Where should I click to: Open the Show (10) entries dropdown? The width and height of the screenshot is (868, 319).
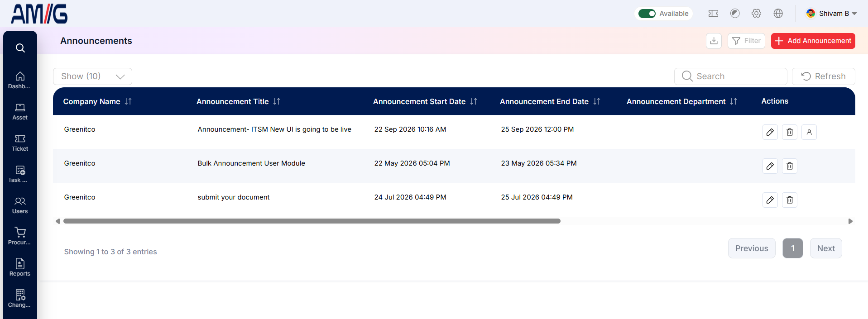pyautogui.click(x=92, y=76)
